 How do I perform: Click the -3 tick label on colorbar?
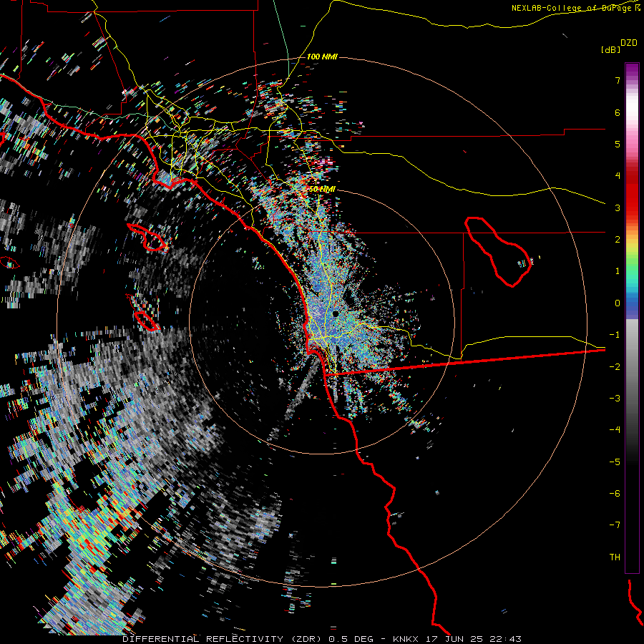pyautogui.click(x=615, y=399)
